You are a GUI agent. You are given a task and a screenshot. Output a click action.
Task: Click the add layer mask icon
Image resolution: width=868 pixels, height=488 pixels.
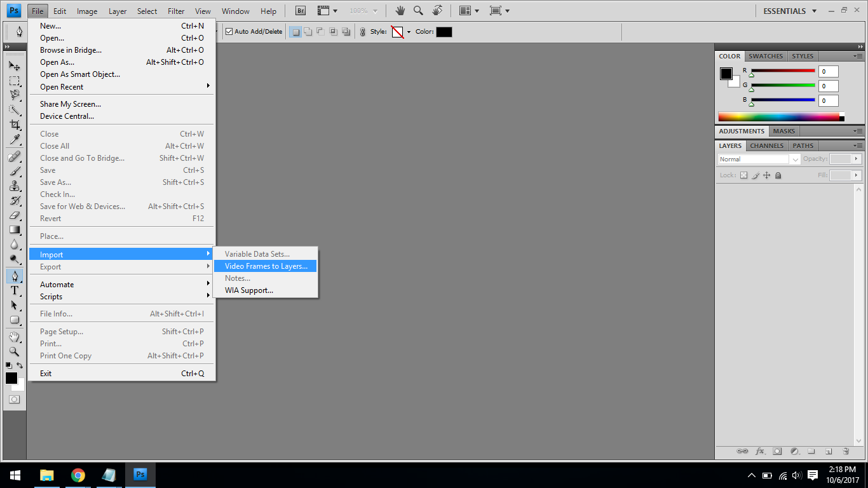(x=777, y=451)
